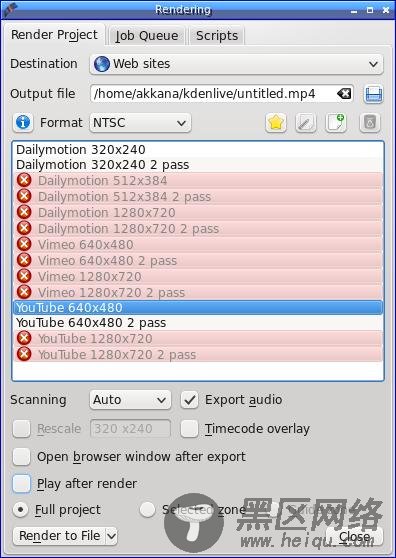Enable Open browser window after export
Image resolution: width=396 pixels, height=558 pixels.
pos(21,457)
